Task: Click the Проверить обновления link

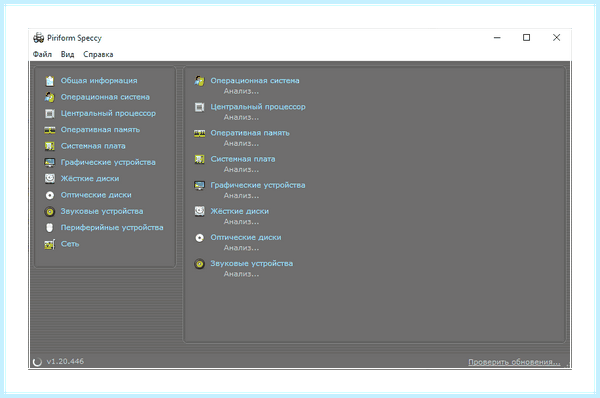Action: 514,362
